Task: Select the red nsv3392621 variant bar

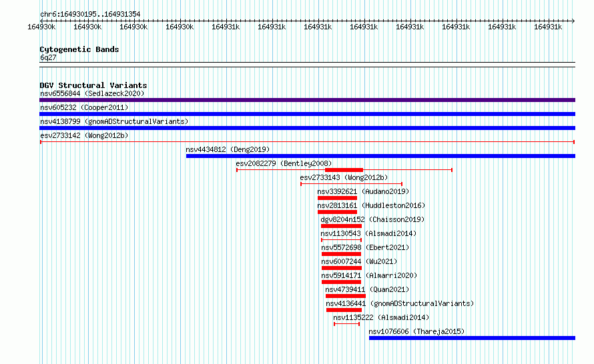Action: [x=338, y=198]
